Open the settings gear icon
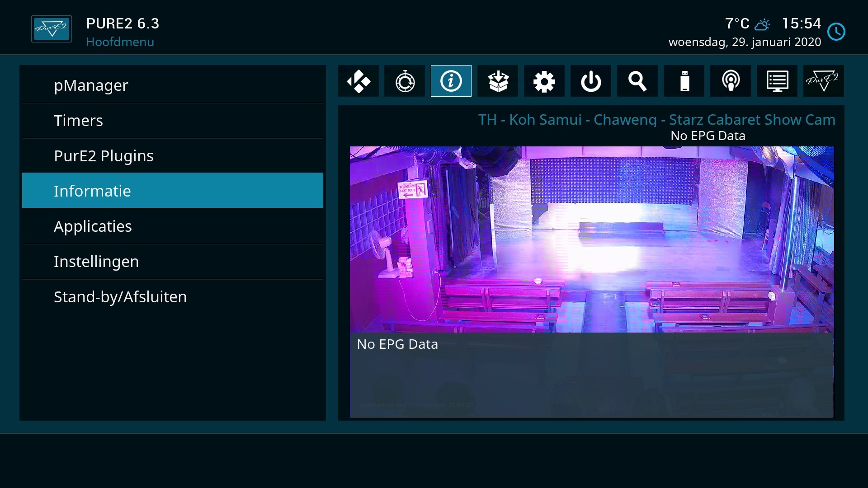Image resolution: width=868 pixels, height=488 pixels. coord(544,81)
